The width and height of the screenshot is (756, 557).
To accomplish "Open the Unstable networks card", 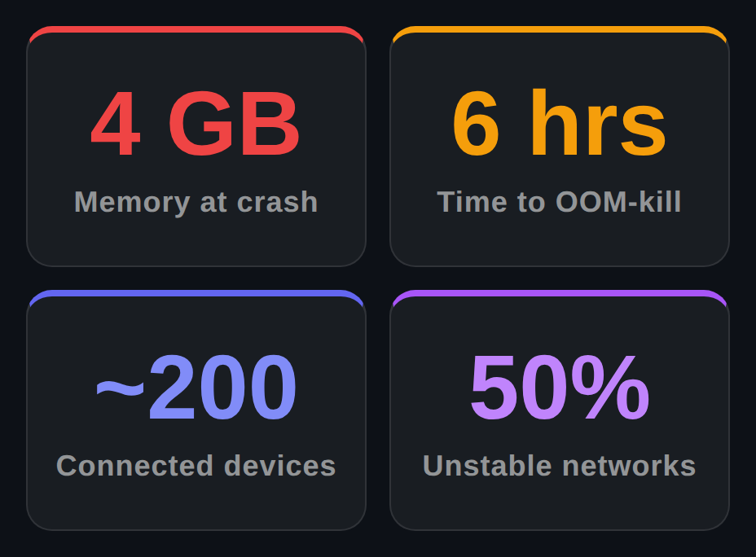I will 560,410.
